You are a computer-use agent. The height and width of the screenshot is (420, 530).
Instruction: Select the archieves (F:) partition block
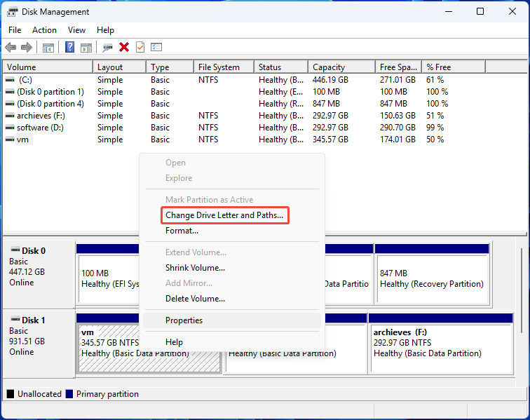tap(441, 344)
